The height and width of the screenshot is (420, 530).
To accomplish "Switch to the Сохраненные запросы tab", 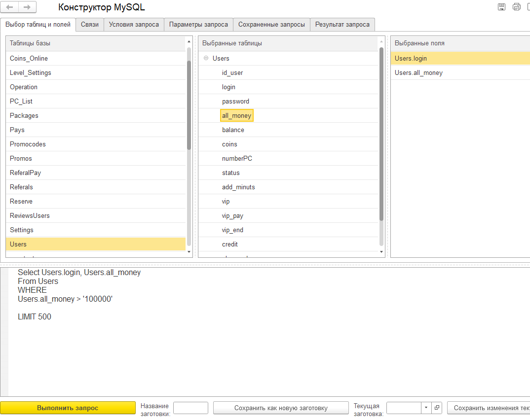I will pos(271,24).
